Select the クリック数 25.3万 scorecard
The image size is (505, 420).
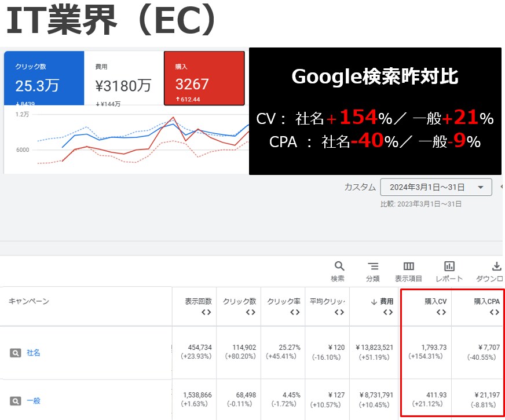tap(44, 78)
